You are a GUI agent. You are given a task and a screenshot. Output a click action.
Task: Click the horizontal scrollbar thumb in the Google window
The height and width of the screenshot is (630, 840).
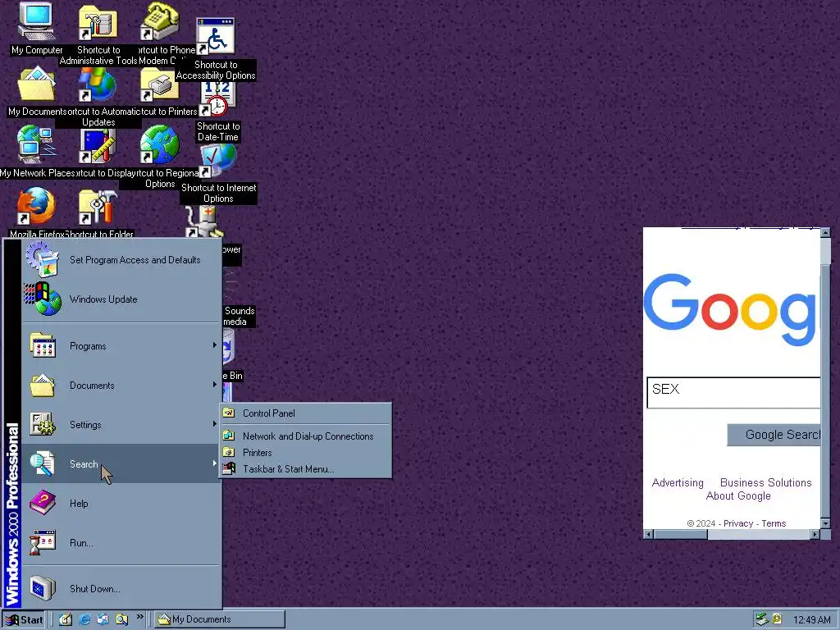pos(680,534)
